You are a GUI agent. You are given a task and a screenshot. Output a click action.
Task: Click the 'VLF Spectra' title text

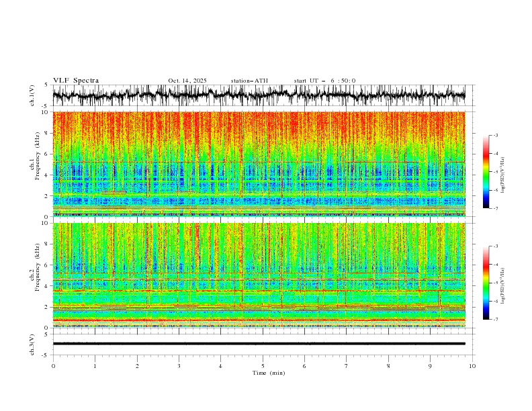pyautogui.click(x=76, y=81)
